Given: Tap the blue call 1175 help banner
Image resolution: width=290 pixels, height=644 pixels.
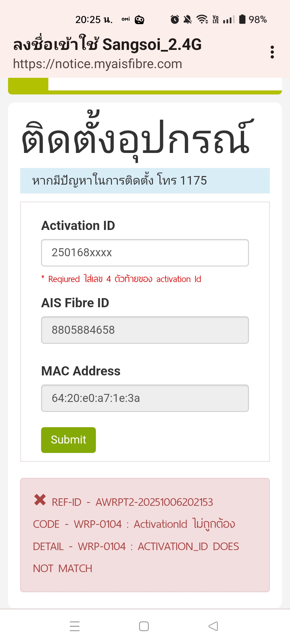Looking at the screenshot, I should [x=145, y=181].
